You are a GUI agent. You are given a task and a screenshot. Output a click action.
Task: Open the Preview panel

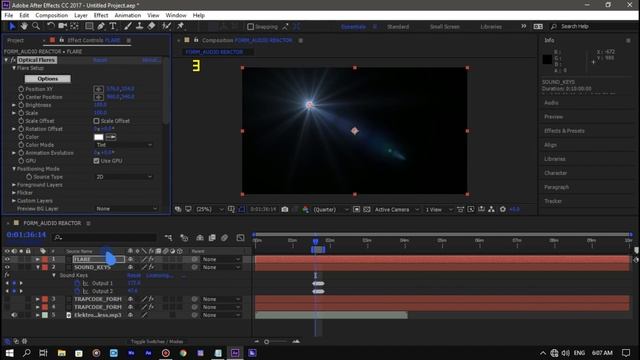[x=553, y=117]
